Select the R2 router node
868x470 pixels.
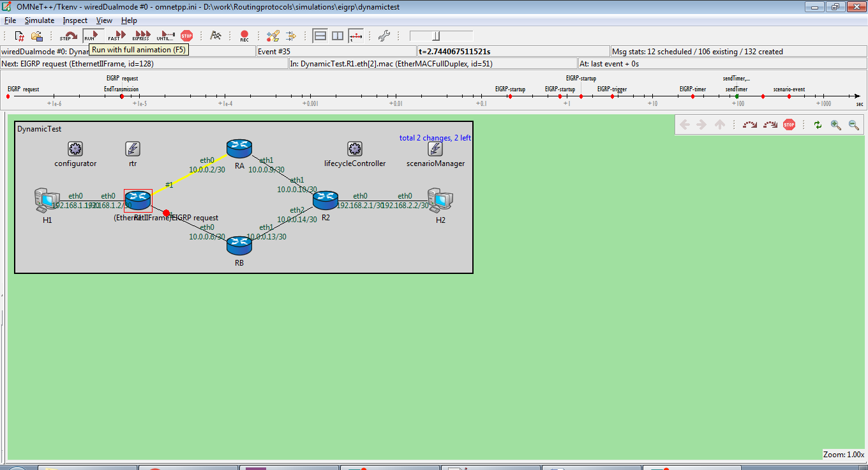(325, 200)
